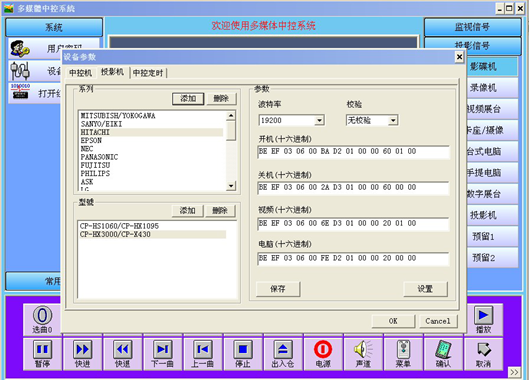
Task: Click the pause (暂停) icon
Action: [x=43, y=350]
